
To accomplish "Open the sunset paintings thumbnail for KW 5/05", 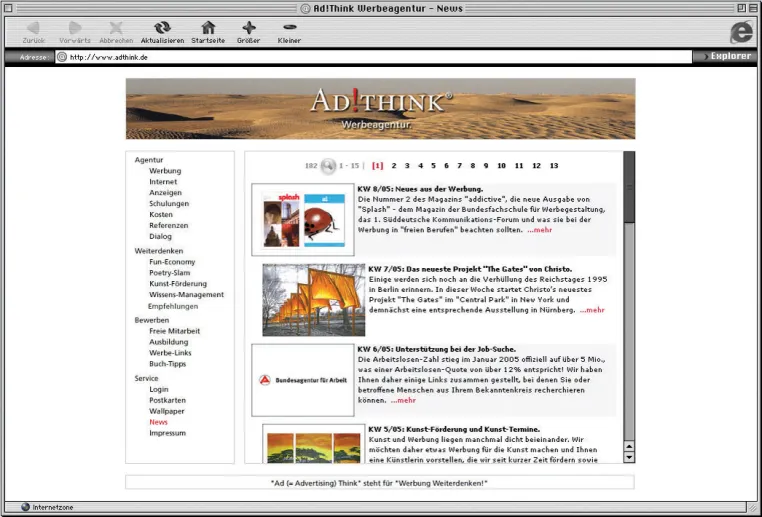I will click(x=314, y=444).
